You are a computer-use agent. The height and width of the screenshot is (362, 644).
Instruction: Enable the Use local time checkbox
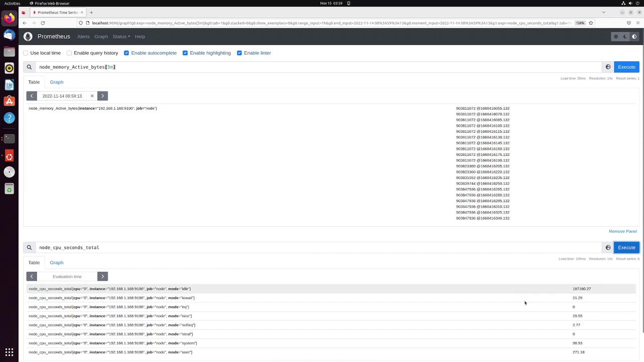[26, 53]
